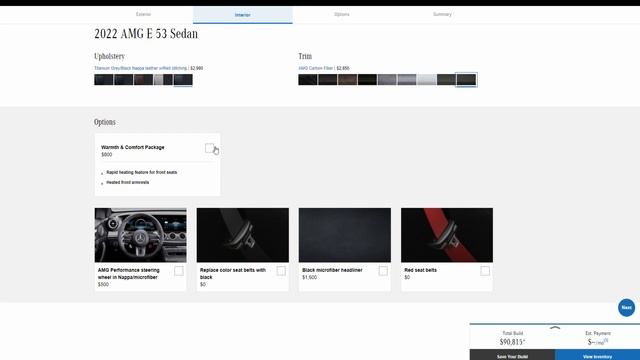
Task: Go to the Summary tab
Action: (442, 14)
